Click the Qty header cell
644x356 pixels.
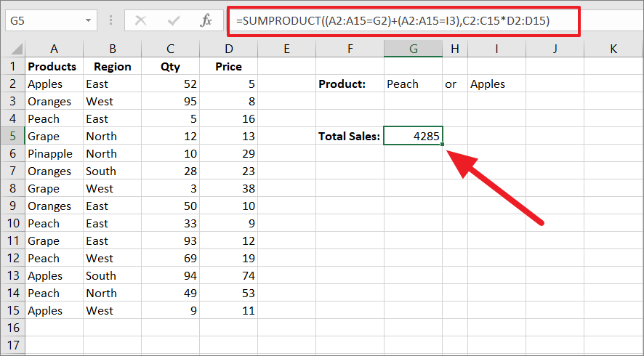[x=170, y=66]
